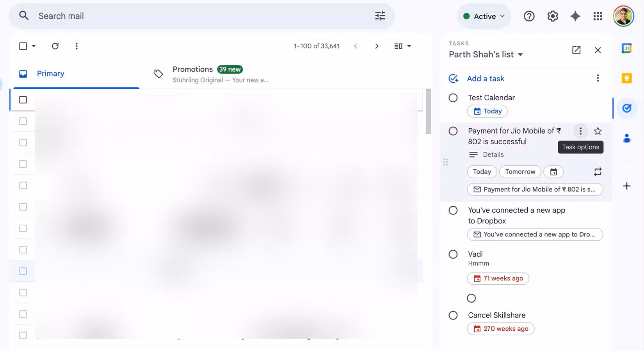The image size is (644, 351).
Task: Open Google Calendar in the side panel
Action: [x=626, y=48]
